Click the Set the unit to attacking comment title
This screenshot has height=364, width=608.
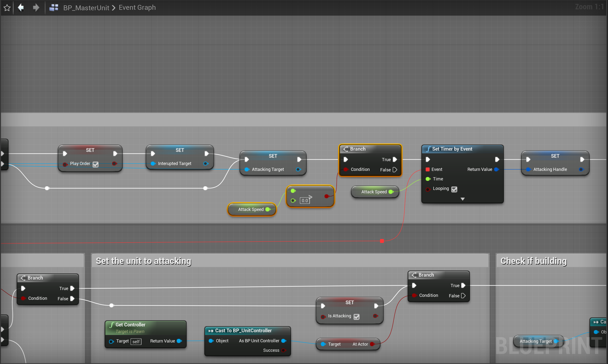pos(143,261)
